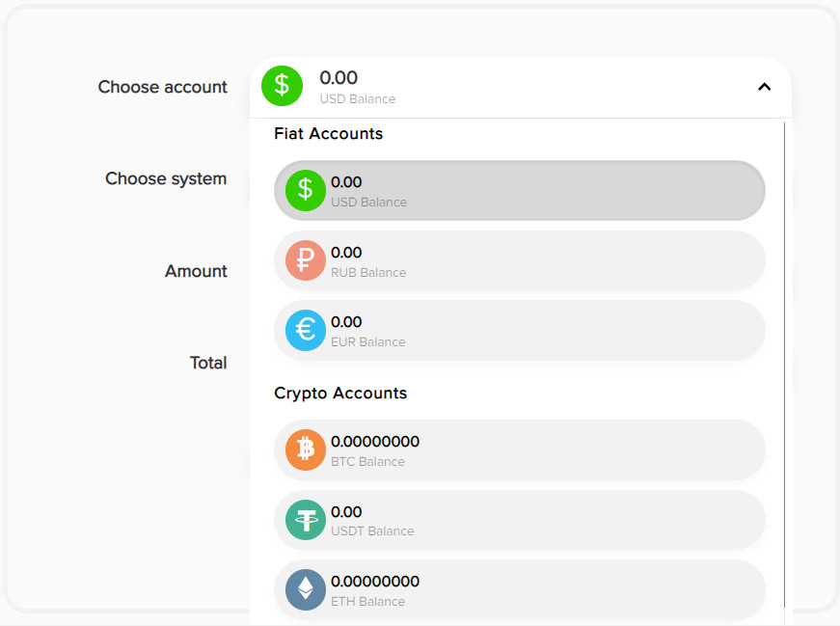Viewport: 840px width, 626px height.
Task: Select the BTC Balance crypto account
Action: point(519,450)
